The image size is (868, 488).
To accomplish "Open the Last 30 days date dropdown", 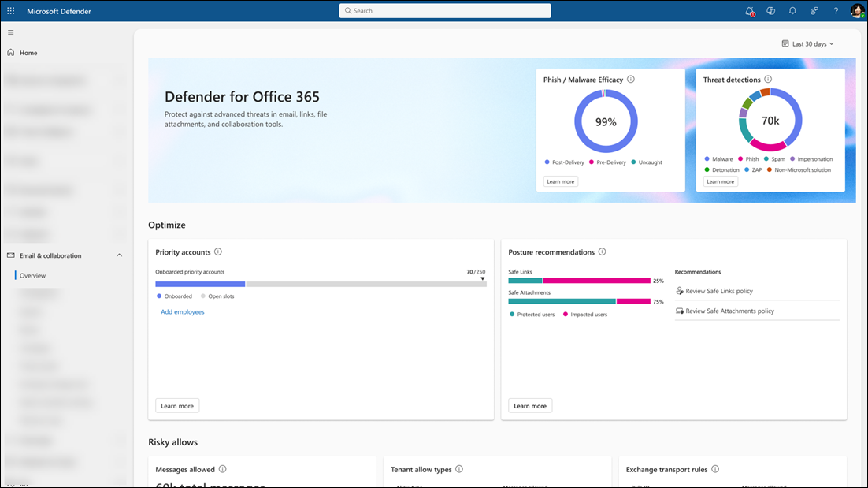I will point(807,44).
